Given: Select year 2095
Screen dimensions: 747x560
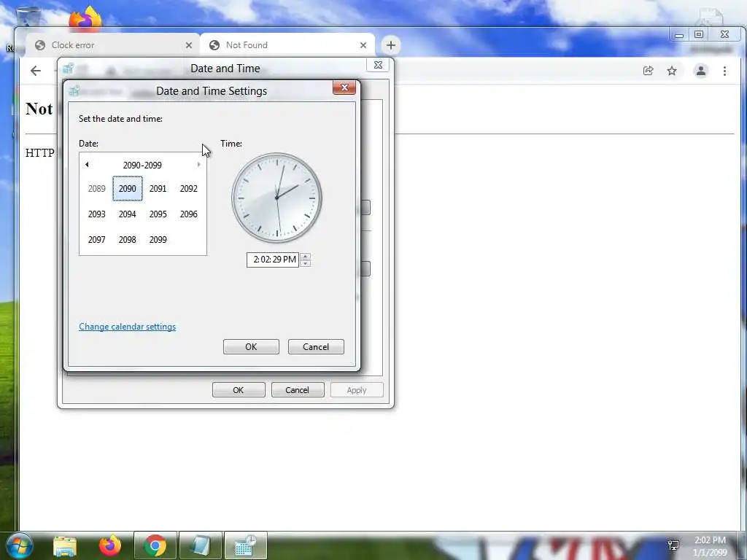Looking at the screenshot, I should coord(158,214).
